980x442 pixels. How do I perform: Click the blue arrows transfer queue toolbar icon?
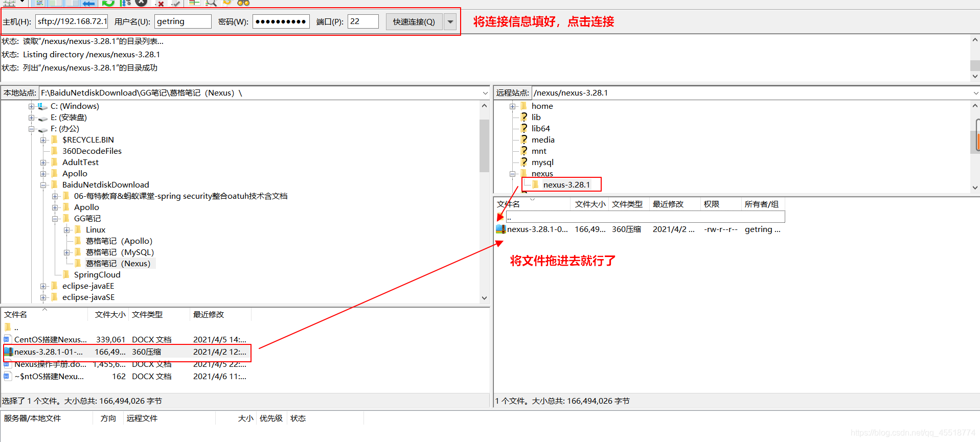[x=89, y=3]
